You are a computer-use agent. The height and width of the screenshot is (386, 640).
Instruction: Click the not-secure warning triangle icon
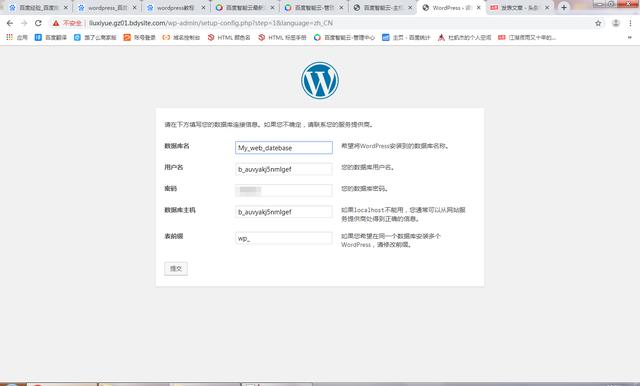[56, 23]
